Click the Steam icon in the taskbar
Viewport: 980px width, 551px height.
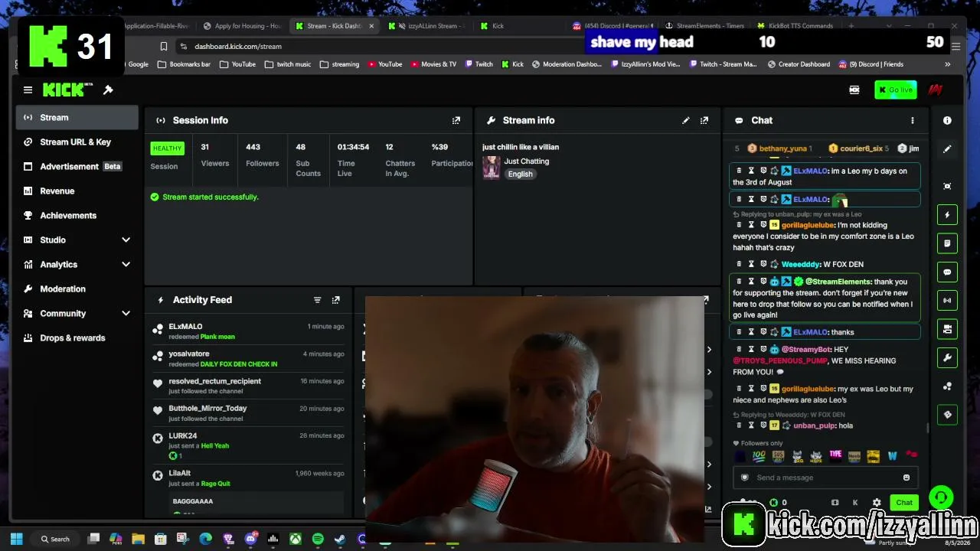pyautogui.click(x=340, y=539)
